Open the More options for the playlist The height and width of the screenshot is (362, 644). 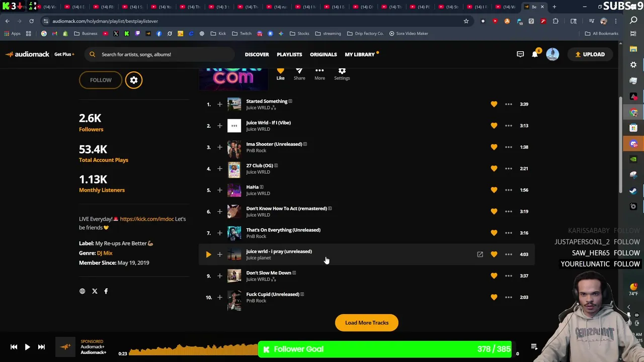(x=319, y=73)
